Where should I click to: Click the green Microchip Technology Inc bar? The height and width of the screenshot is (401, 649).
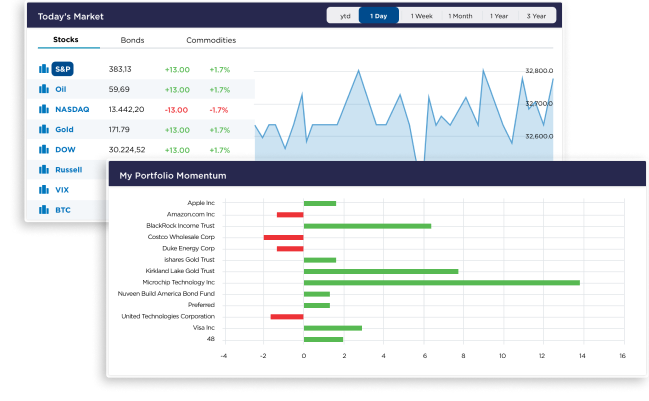coord(441,282)
